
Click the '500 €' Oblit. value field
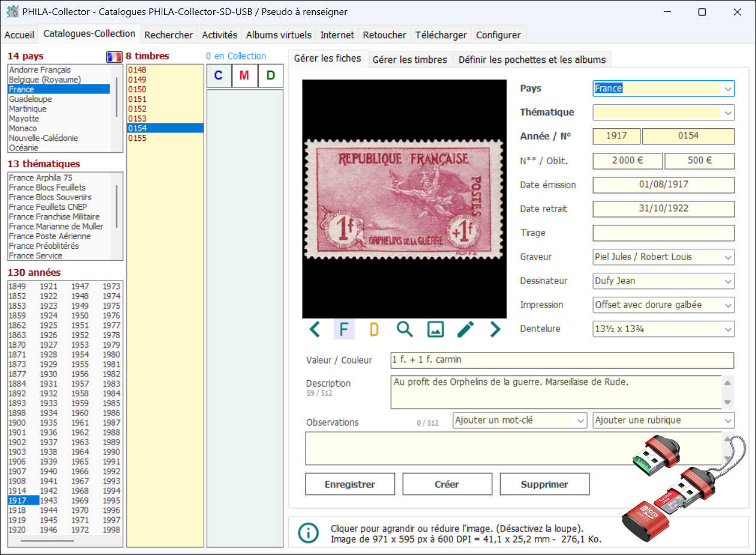(700, 161)
